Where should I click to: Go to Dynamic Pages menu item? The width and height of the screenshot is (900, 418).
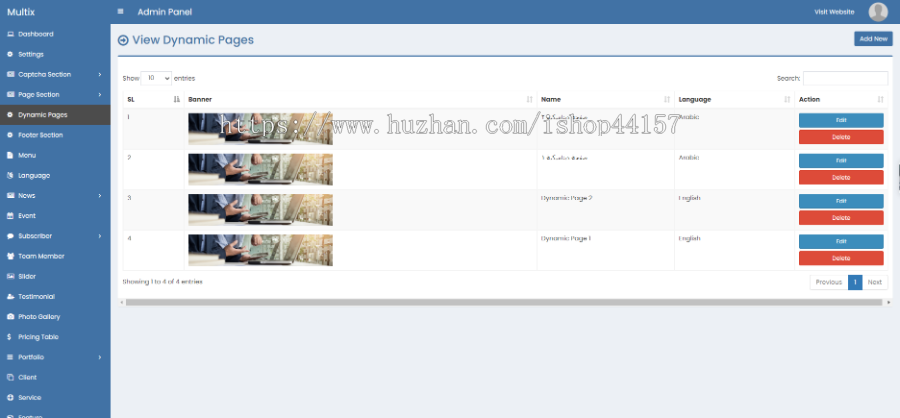pos(55,115)
